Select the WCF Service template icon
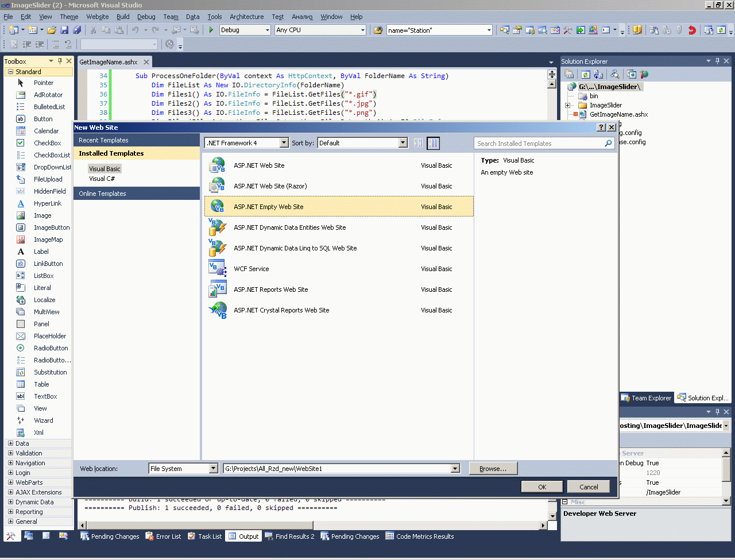Viewport: 735px width, 560px height. pos(218,269)
